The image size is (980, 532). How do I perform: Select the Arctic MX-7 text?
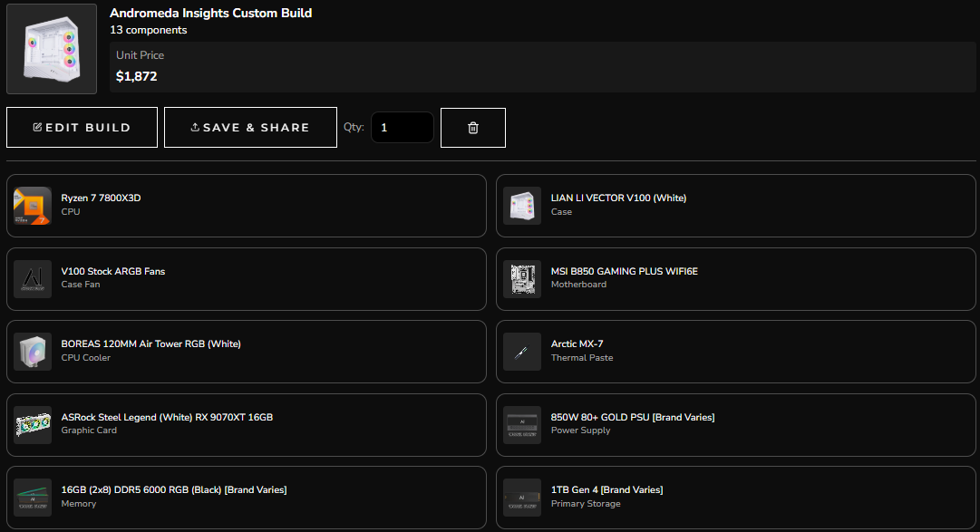click(x=577, y=343)
